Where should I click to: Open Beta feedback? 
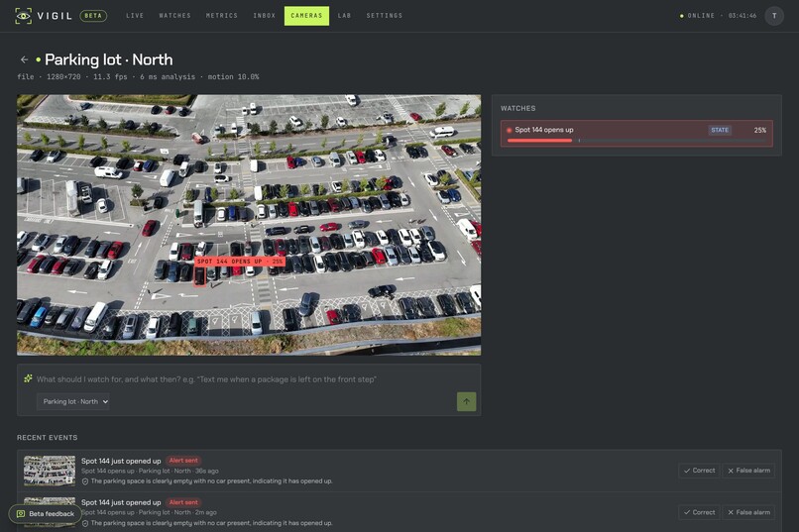(45, 514)
